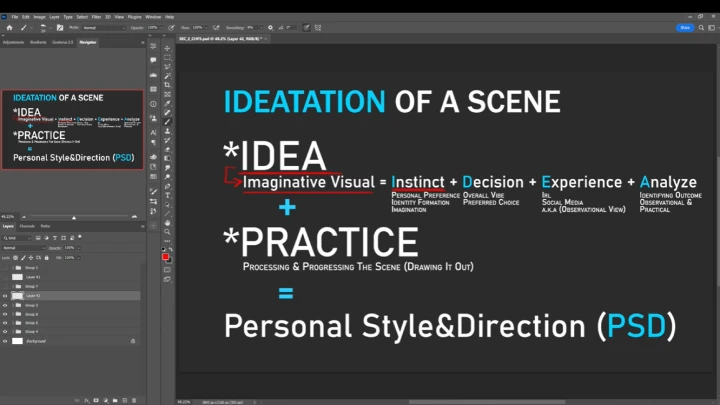Screen dimensions: 720x405
Task: Add a layer mask icon
Action: click(x=96, y=400)
